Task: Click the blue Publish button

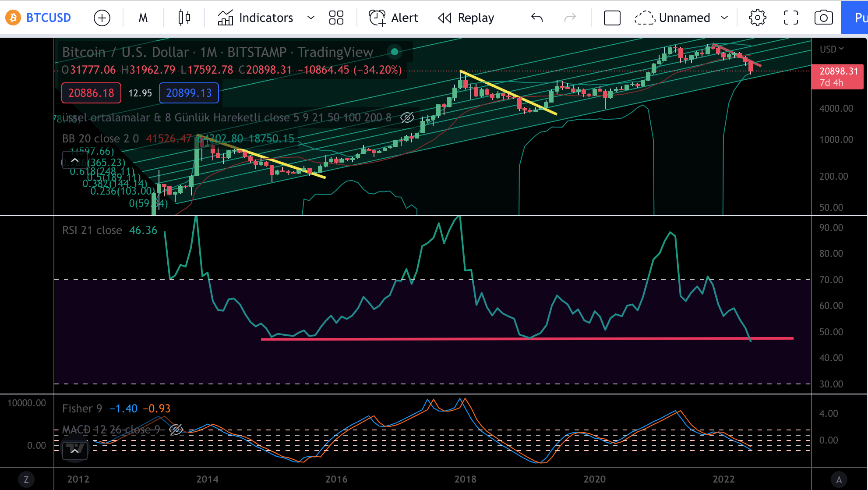Action: pos(854,18)
